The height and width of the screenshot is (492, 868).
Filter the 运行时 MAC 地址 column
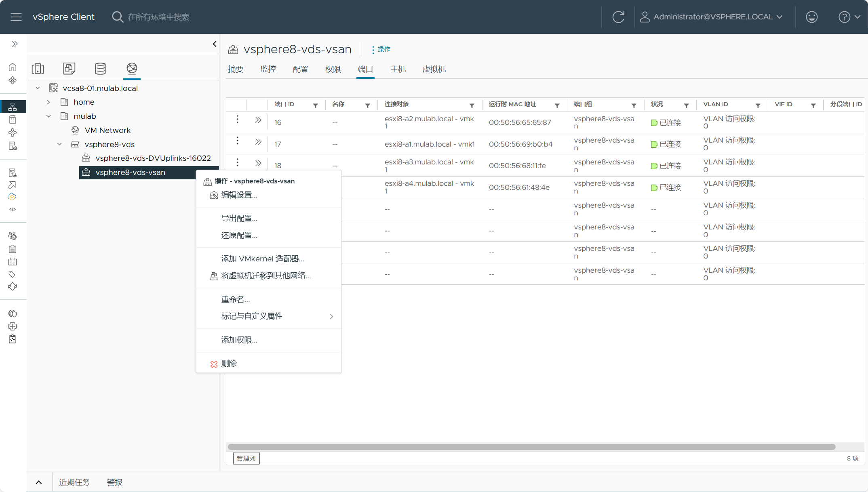(x=557, y=105)
